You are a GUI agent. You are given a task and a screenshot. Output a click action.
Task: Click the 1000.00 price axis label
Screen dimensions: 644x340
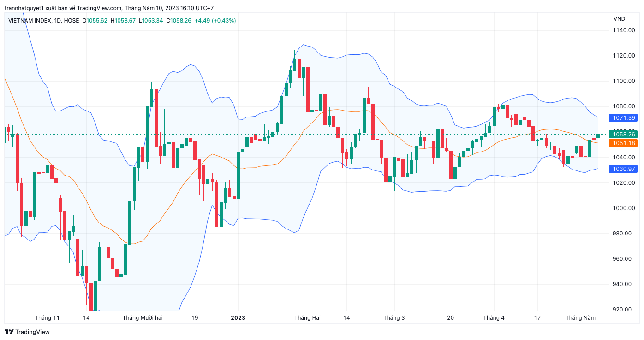click(624, 208)
